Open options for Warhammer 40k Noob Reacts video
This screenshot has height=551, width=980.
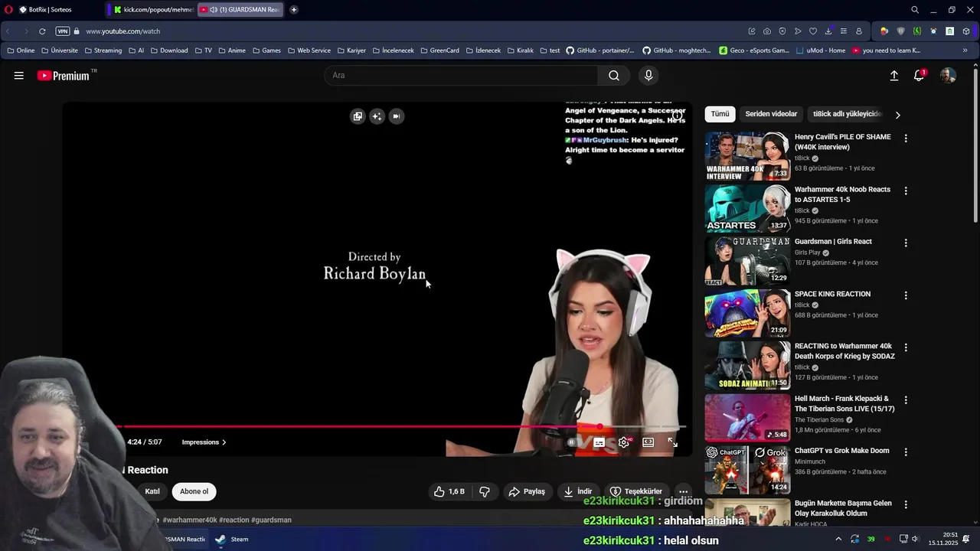pos(906,191)
